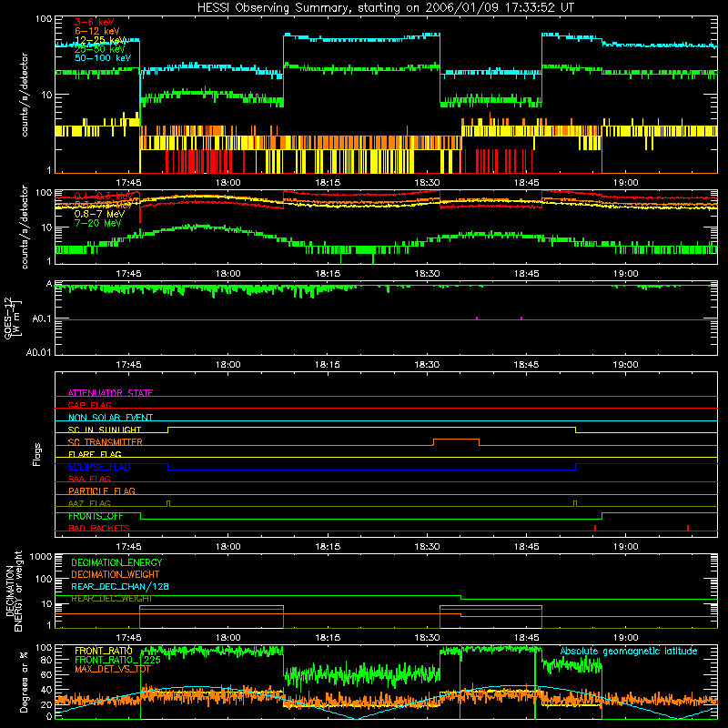Viewport: 728px width, 728px height.
Task: Click the 80 tick label on Degrees axis
Action: click(46, 660)
